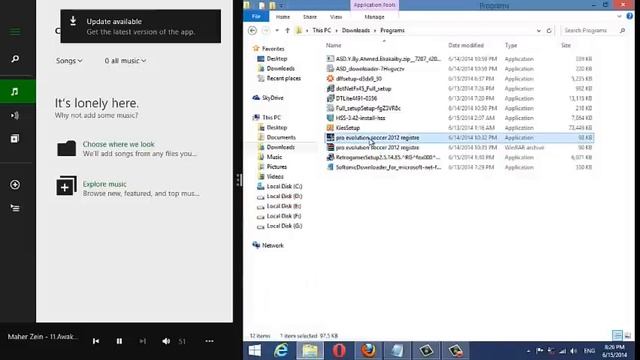Expand address bar history dropdown
Viewport: 640px width, 360px height.
539,31
